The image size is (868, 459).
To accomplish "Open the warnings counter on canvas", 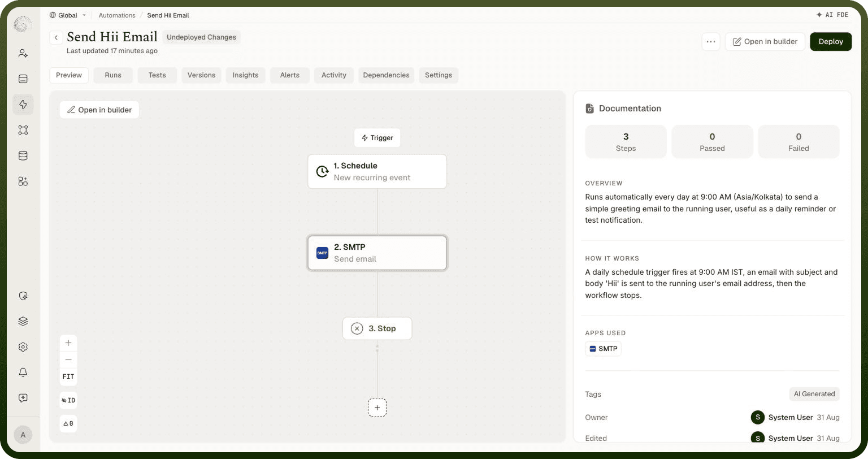I will [68, 423].
